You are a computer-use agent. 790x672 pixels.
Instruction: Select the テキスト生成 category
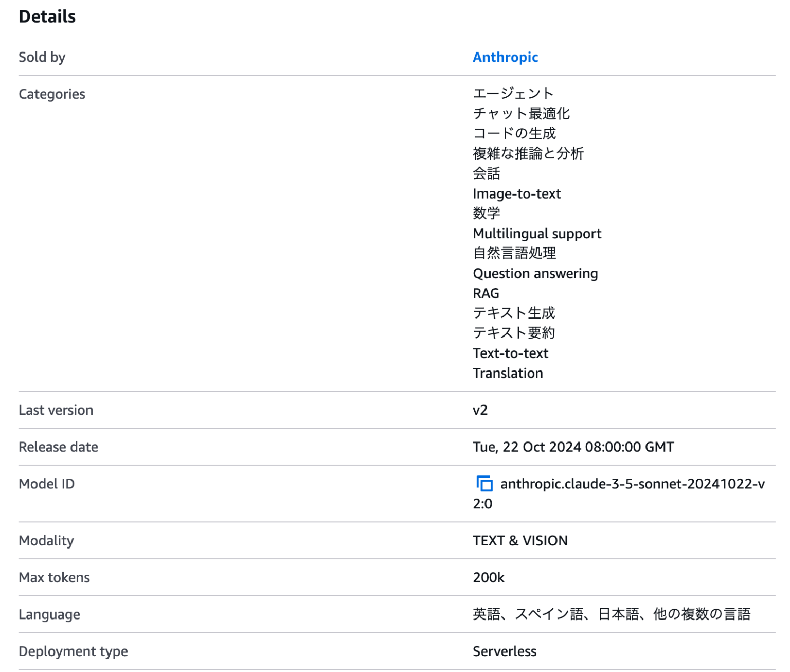click(515, 313)
